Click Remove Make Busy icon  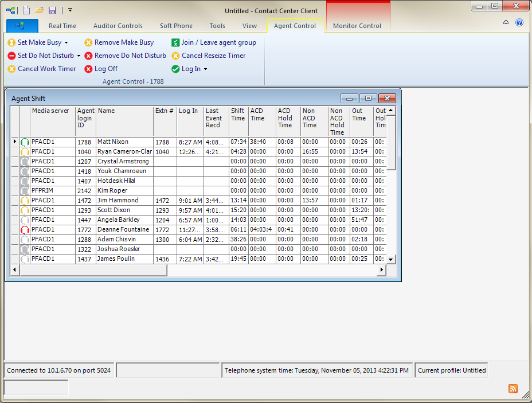click(x=88, y=42)
